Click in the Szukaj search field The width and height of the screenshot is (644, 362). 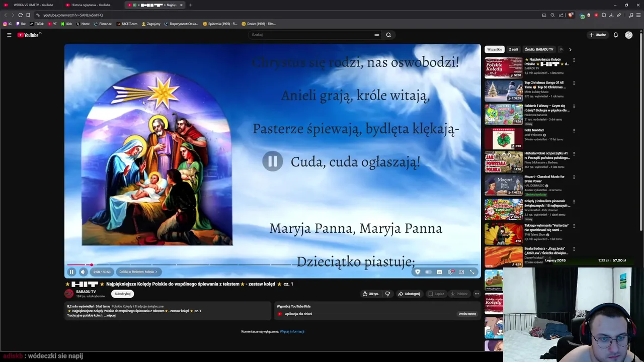coord(312,35)
